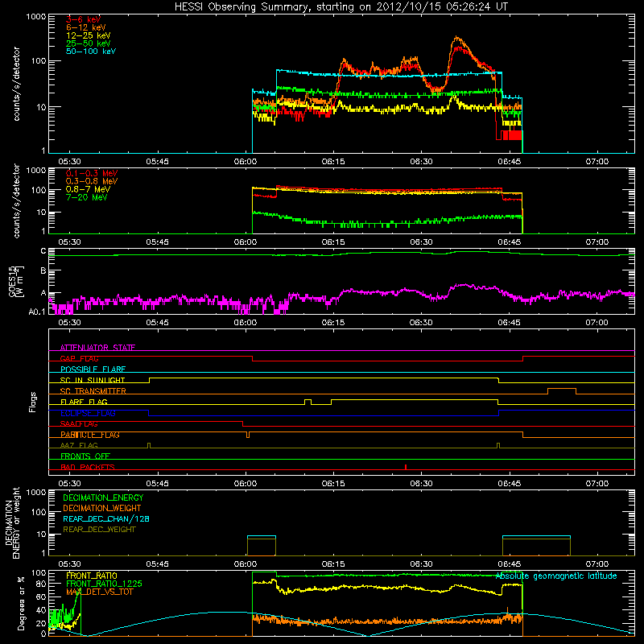Click the PARTICLE_FLAG label
The height and width of the screenshot is (644, 644).
coord(90,435)
